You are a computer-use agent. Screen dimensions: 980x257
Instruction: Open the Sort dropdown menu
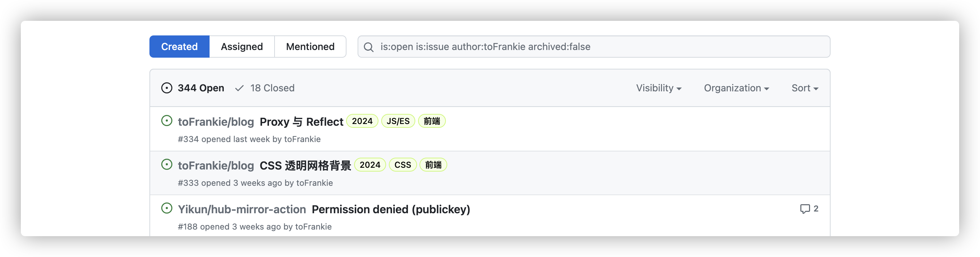(805, 88)
